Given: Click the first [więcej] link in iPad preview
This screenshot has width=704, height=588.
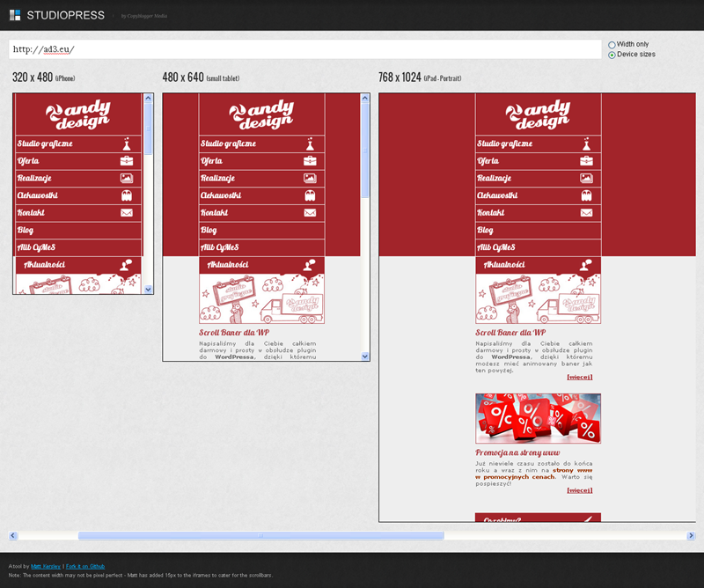Looking at the screenshot, I should (x=579, y=377).
